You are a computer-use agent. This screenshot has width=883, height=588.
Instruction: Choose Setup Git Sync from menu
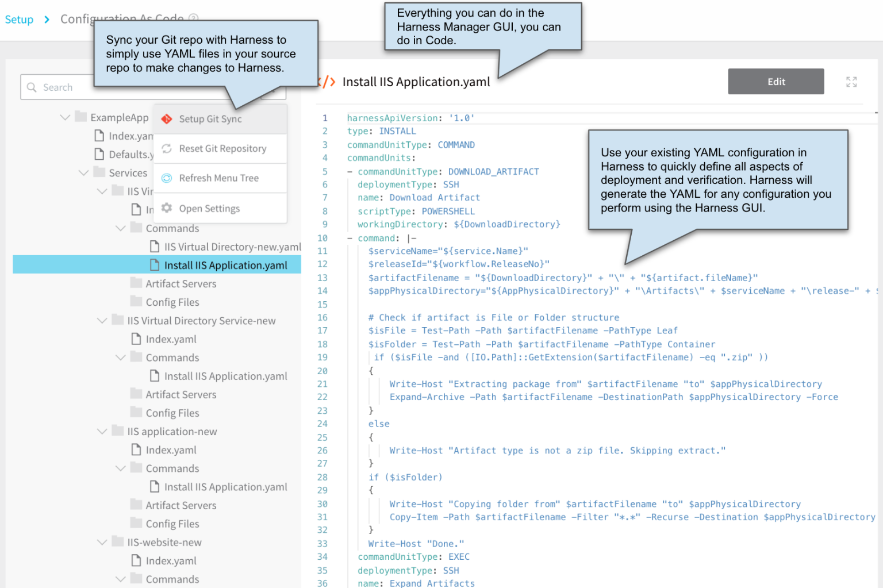[220, 119]
